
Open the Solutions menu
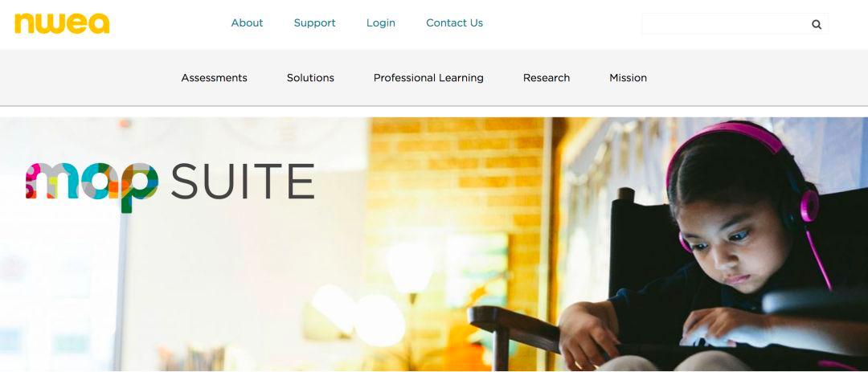point(310,78)
